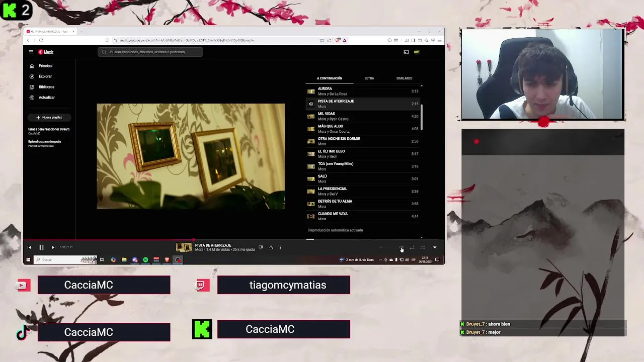644x362 pixels.
Task: Toggle repeat mode in player bar
Action: coord(412,247)
